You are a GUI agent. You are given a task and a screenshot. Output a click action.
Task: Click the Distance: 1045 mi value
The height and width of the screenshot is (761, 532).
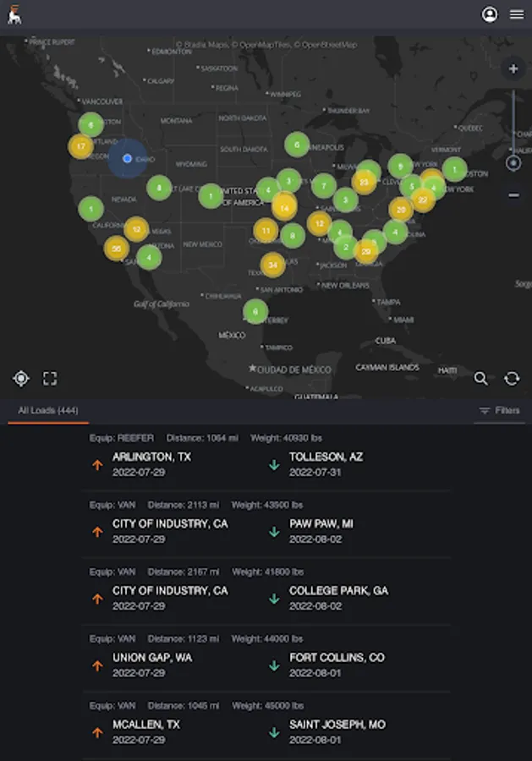tap(183, 706)
